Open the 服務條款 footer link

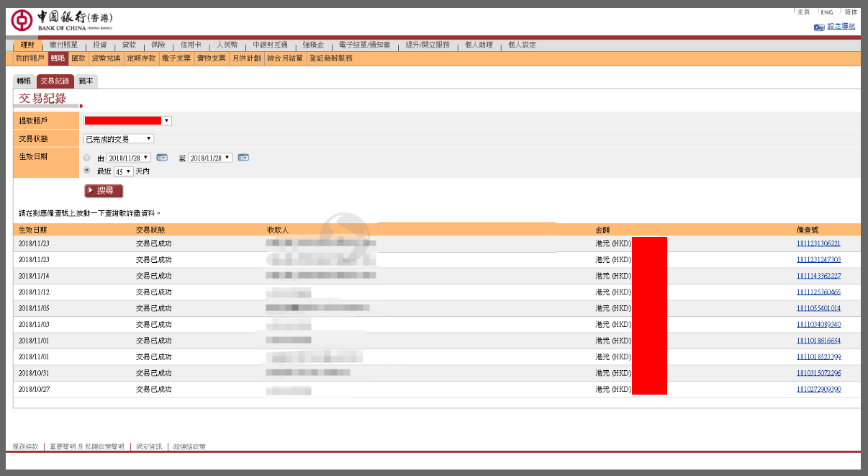(26, 447)
